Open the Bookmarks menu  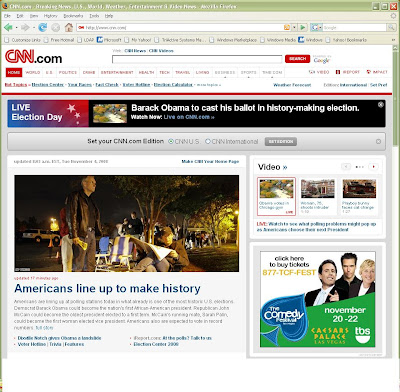click(x=73, y=16)
